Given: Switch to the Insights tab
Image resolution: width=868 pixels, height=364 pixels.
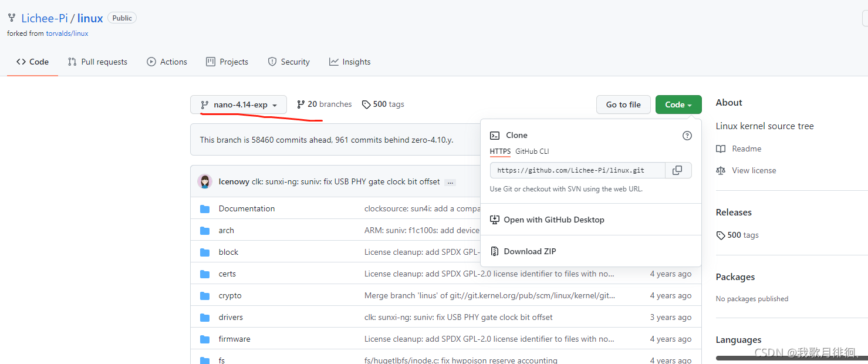Looking at the screenshot, I should point(350,62).
